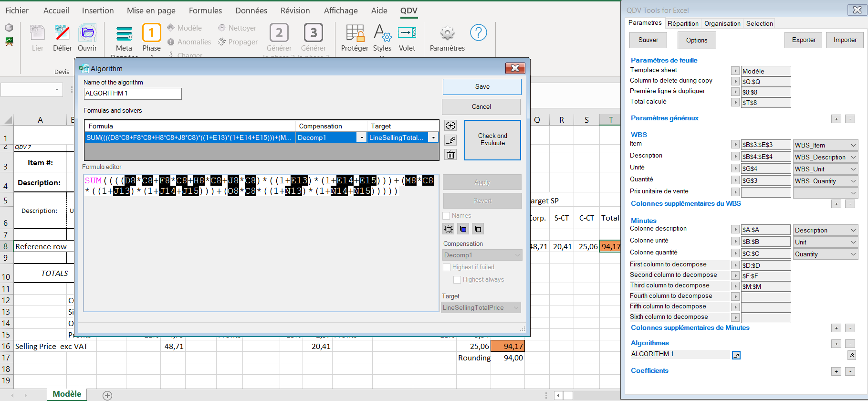Click the Phase 1 icon
The image size is (868, 401).
pos(151,33)
